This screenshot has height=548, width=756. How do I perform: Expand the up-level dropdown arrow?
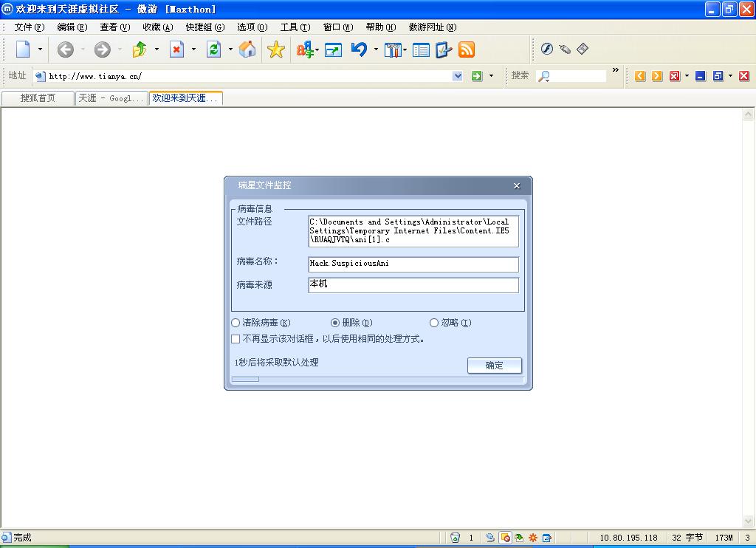(157, 49)
